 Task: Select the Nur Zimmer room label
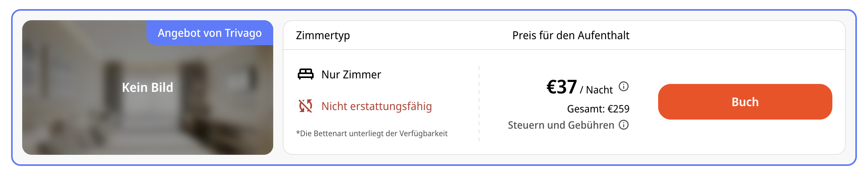[351, 74]
